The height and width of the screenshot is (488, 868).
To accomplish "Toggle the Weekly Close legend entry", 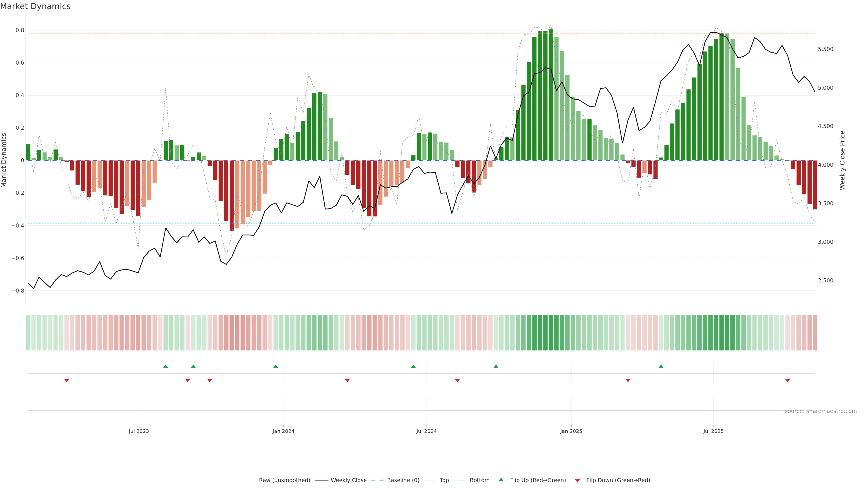I will [348, 480].
